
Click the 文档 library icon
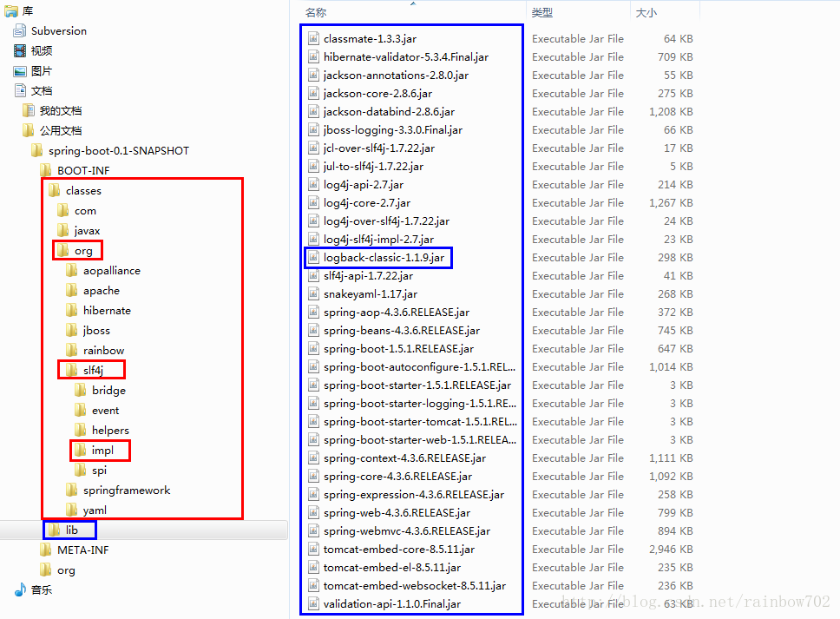tap(20, 90)
